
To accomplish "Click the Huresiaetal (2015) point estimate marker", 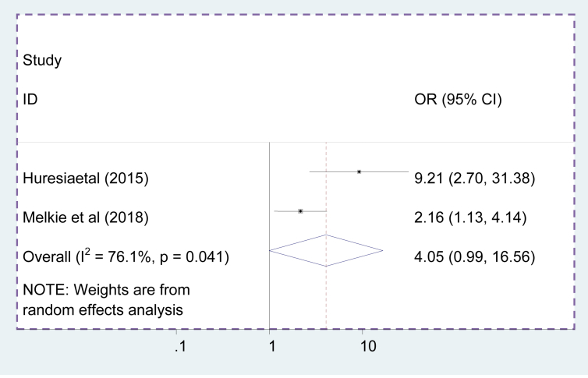I will [359, 171].
